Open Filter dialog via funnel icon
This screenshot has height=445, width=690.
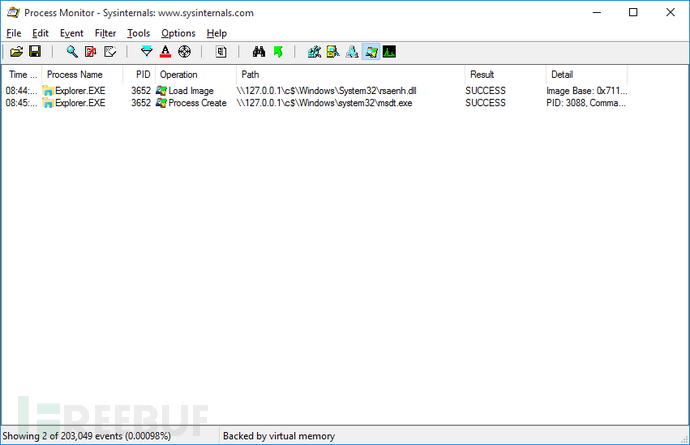coord(147,52)
